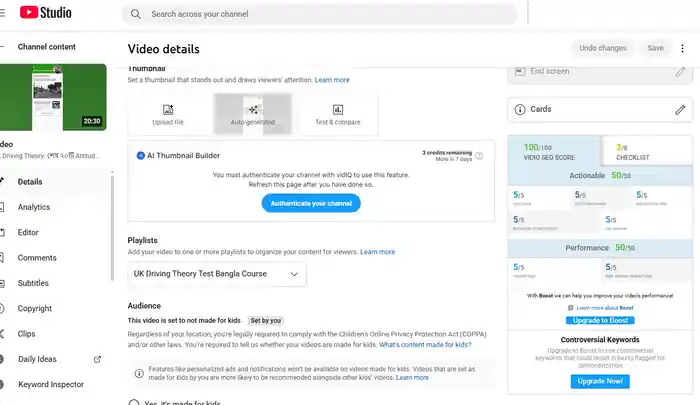Click the Upload file thumbnail icon
Viewport: 700px width, 405px height.
pyautogui.click(x=168, y=110)
